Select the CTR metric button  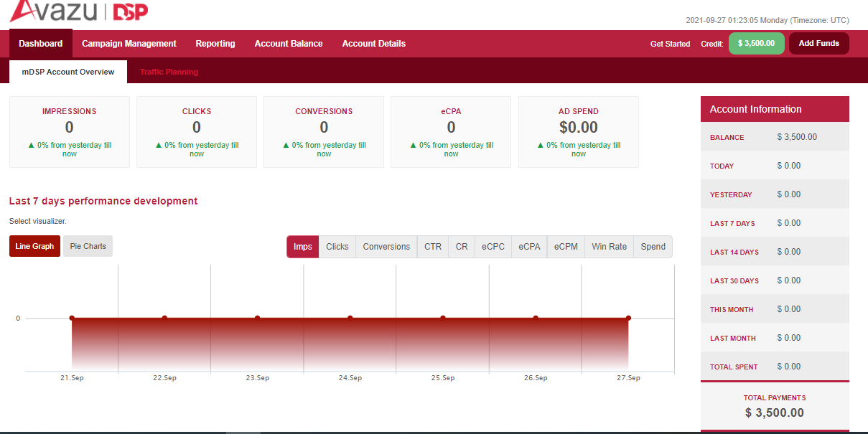coord(433,247)
